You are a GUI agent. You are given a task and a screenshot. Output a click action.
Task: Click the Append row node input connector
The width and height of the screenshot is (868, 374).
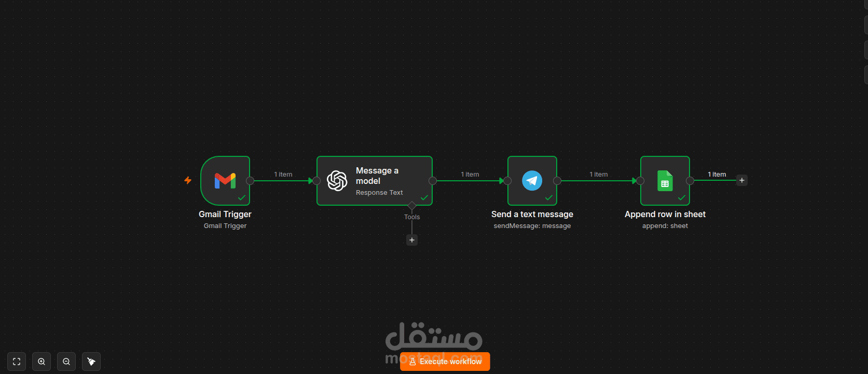[640, 181]
